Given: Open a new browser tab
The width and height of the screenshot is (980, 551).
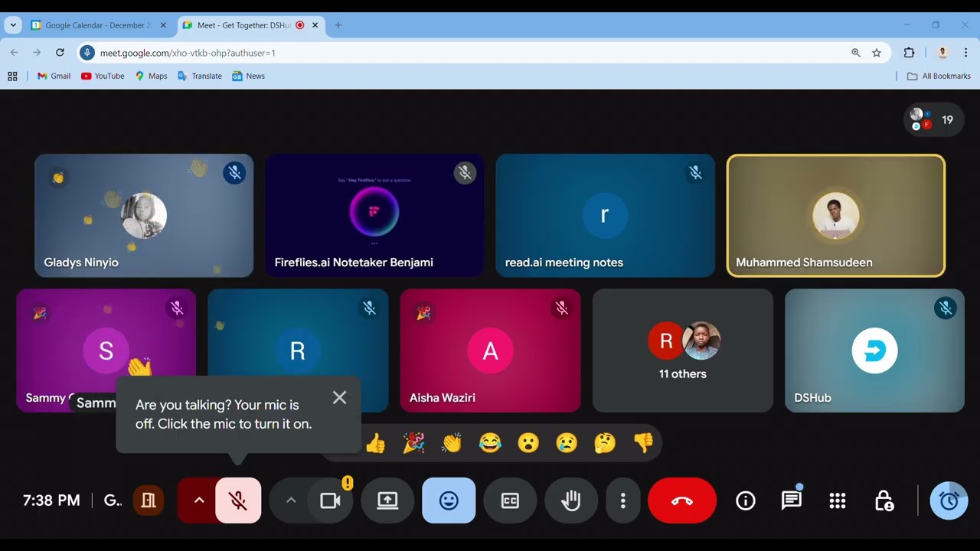Looking at the screenshot, I should point(338,25).
